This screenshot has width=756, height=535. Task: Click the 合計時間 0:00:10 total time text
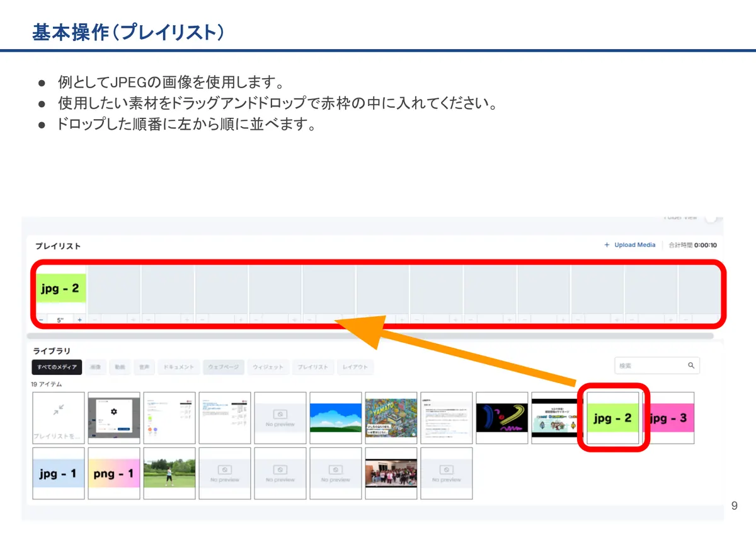click(x=692, y=245)
